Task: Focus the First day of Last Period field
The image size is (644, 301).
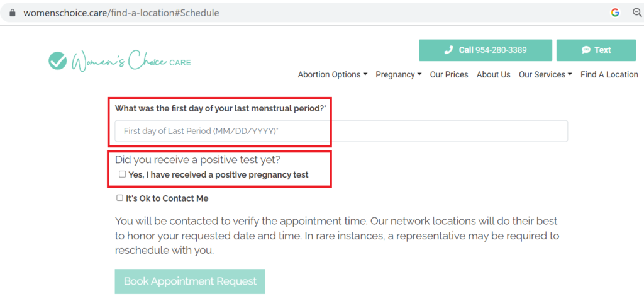Action: point(341,131)
